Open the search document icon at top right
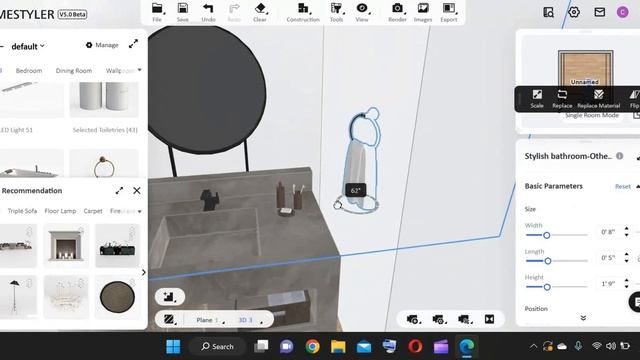This screenshot has width=640, height=360. tap(548, 12)
